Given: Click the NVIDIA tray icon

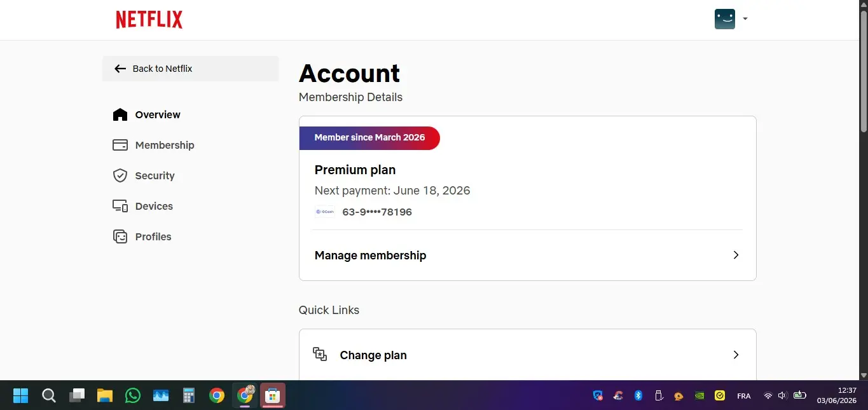Looking at the screenshot, I should [x=699, y=395].
